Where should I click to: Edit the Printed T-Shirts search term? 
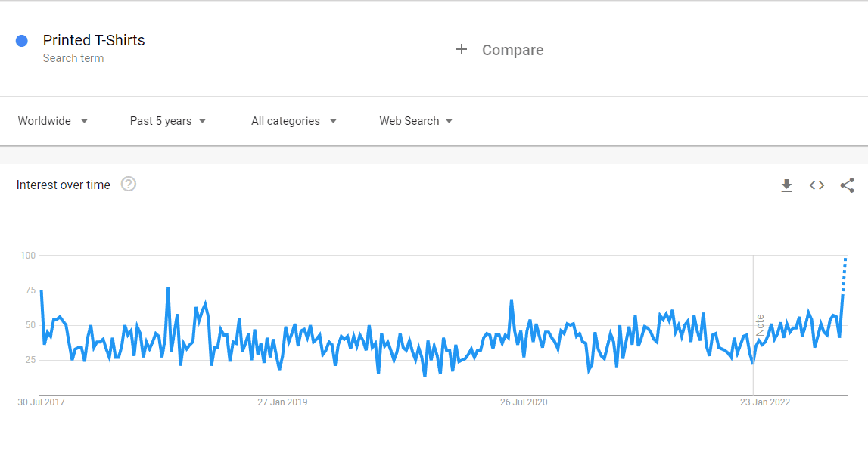click(94, 40)
